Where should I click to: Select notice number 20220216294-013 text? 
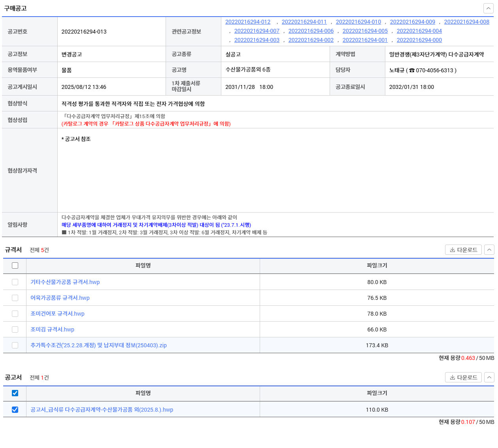coord(84,32)
